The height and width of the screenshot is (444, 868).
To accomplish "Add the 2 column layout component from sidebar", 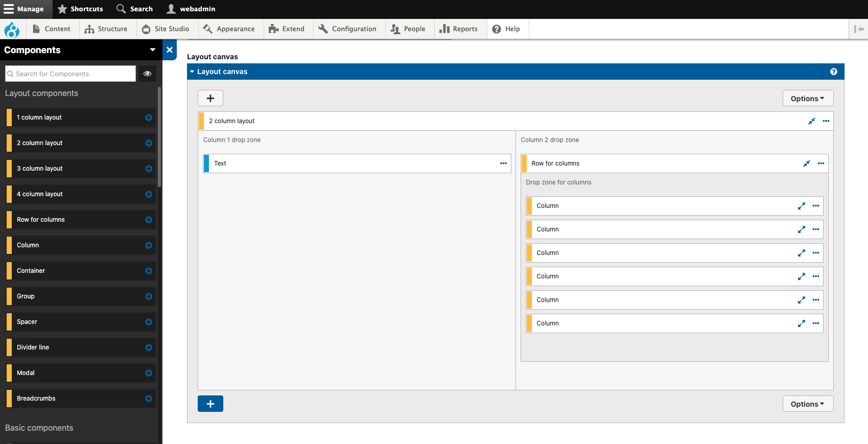I will point(149,143).
